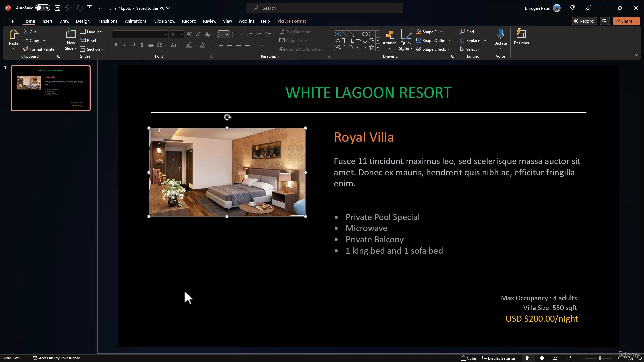This screenshot has height=362, width=644.
Task: Click the Share button
Action: (624, 21)
